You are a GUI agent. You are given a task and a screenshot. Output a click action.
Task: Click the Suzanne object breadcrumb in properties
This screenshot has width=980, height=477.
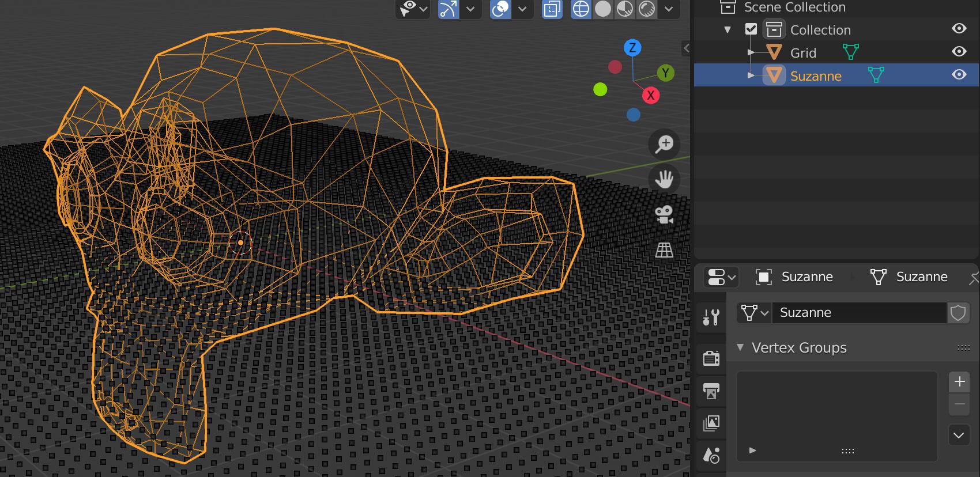794,277
